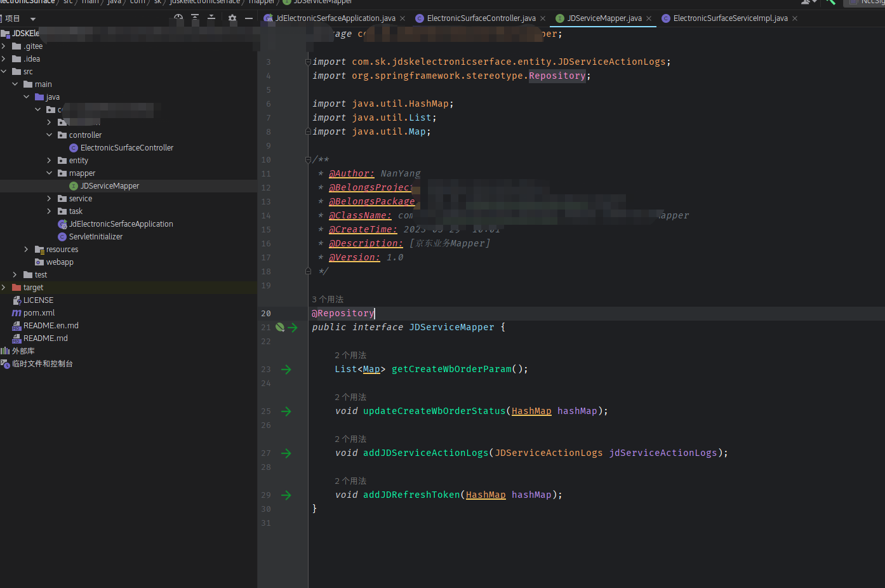The image size is (885, 588).
Task: Select ServletInitializer in project tree
Action: pos(96,237)
